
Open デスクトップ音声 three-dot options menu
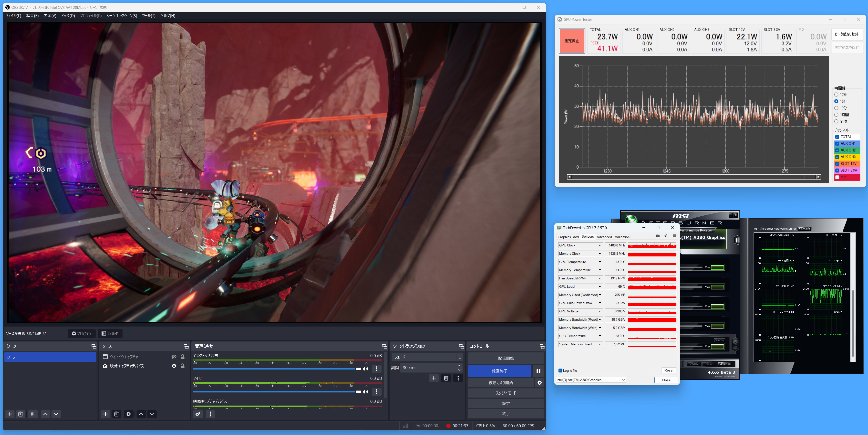pos(376,369)
